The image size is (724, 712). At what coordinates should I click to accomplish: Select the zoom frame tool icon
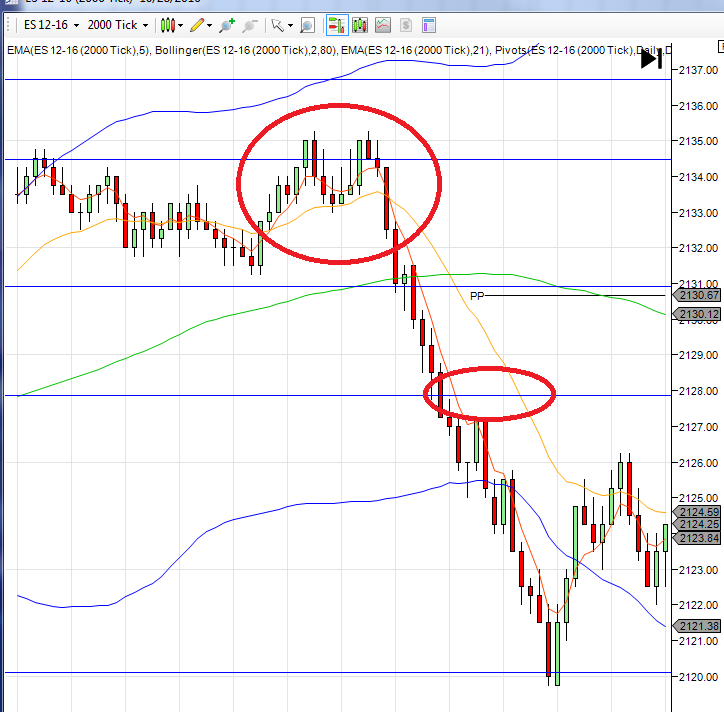(x=307, y=25)
